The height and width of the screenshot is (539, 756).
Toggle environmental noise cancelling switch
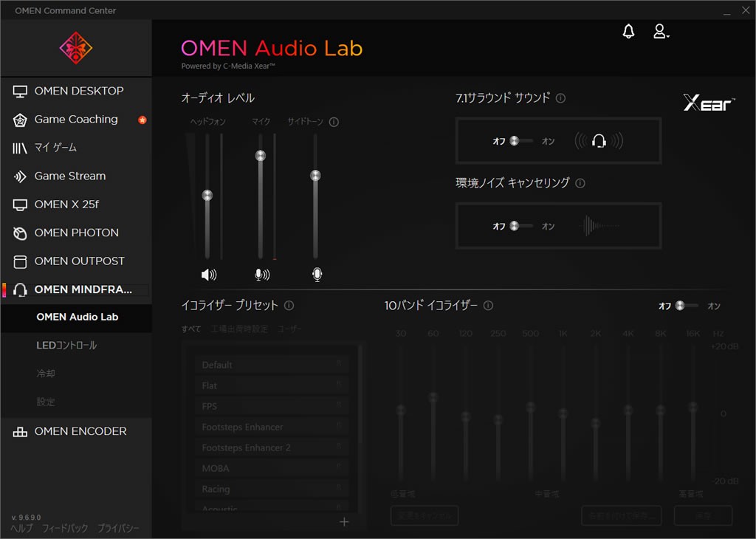coord(522,226)
